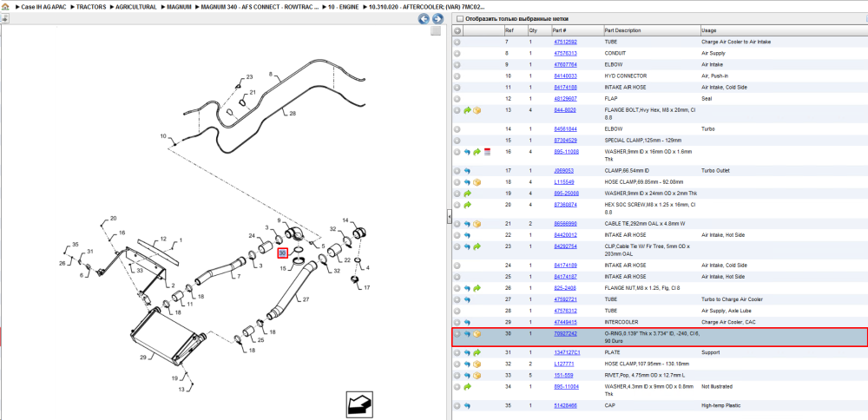
Task: Click the rotate-view arrow icon below diagram
Action: (x=358, y=404)
